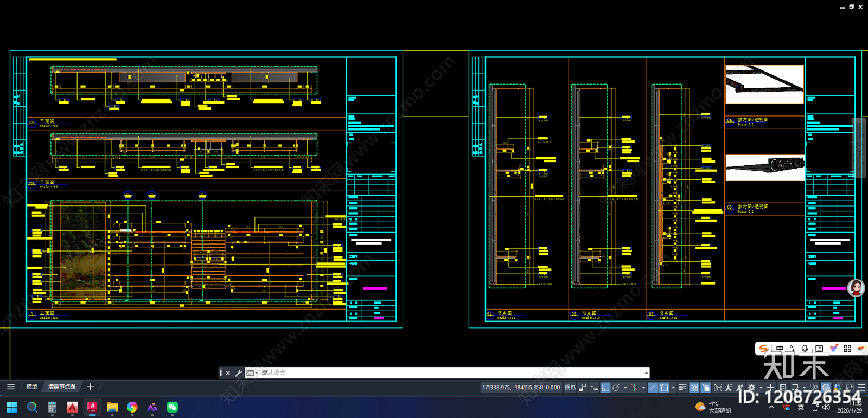Toggle polar tracking in status bar
This screenshot has height=418, width=868.
point(616,388)
